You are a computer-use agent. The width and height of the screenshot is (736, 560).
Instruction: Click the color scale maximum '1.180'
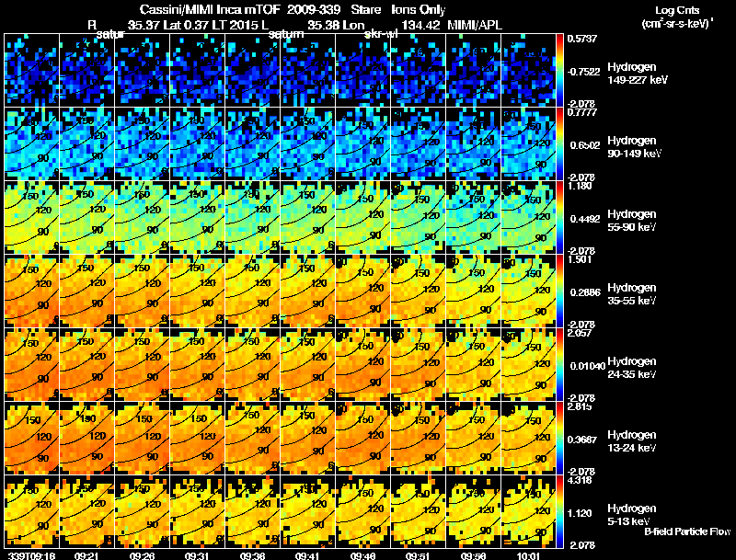coord(580,186)
